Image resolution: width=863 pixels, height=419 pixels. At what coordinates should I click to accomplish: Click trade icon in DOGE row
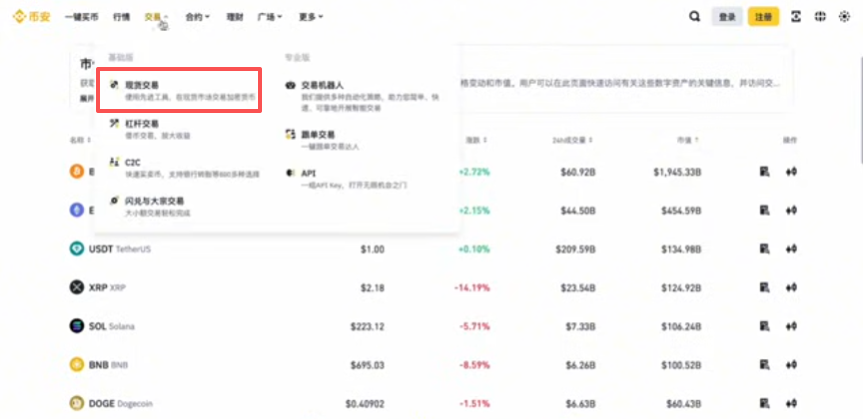(791, 403)
